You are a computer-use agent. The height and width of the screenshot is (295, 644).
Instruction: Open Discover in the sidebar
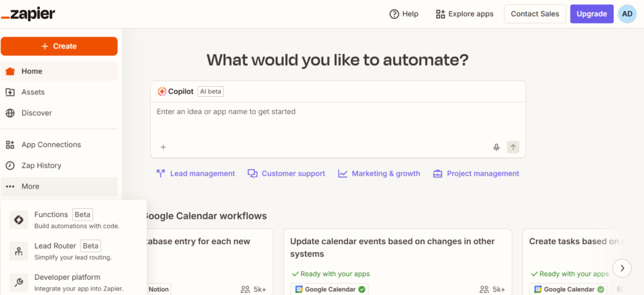pyautogui.click(x=36, y=113)
